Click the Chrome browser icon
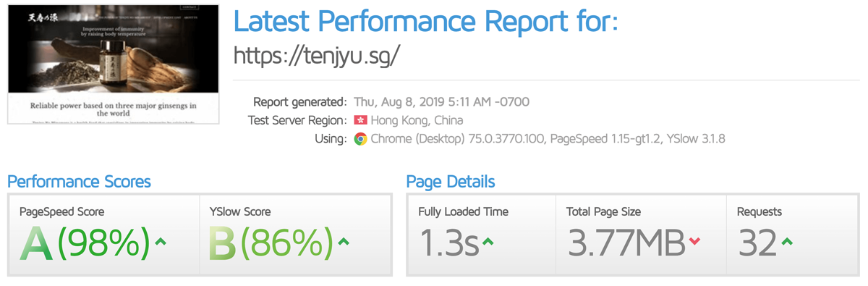868x286 pixels. 360,139
